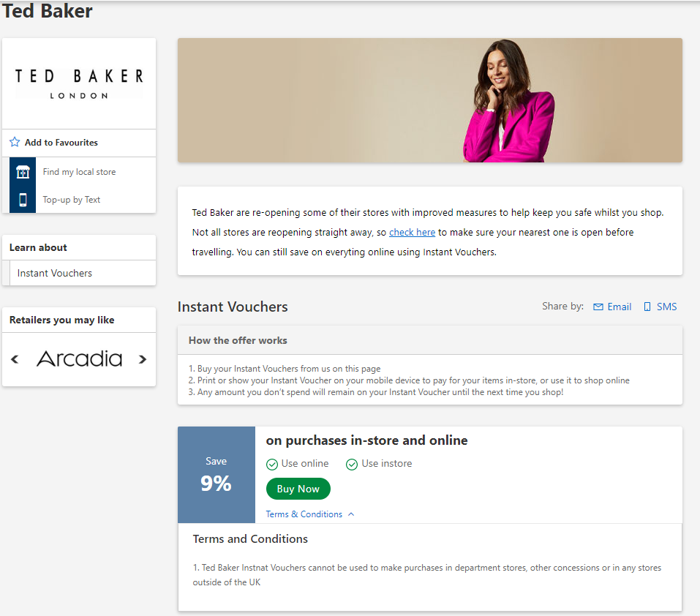Click the Use instore checkmark icon
The image size is (700, 616).
[352, 464]
